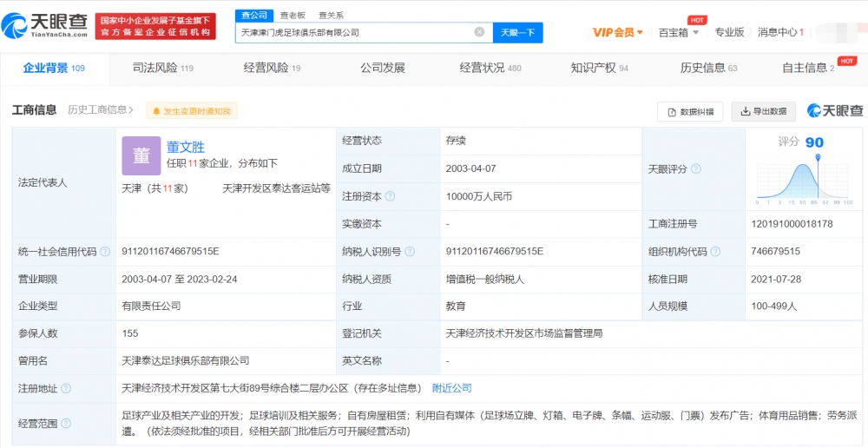Open the 董文胜 legal representative link
This screenshot has height=448, width=868.
tap(186, 148)
